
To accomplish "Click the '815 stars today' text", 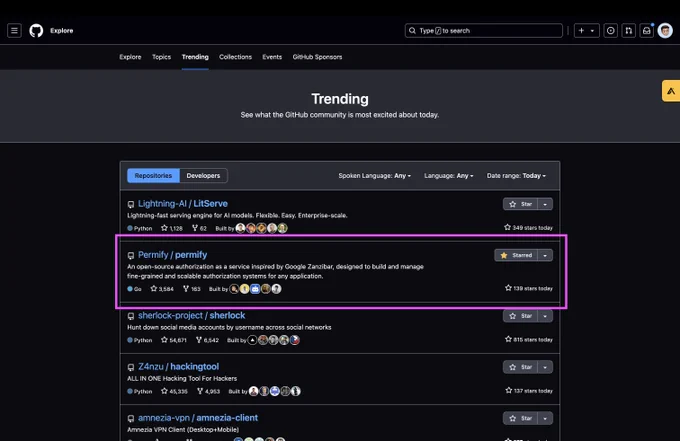I will point(529,340).
